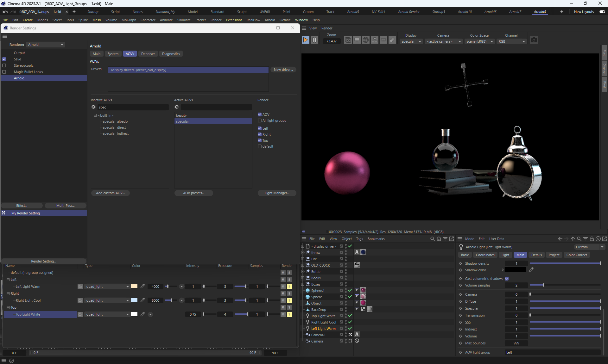
Task: Click the Right Light Cool color swatch
Action: pyautogui.click(x=134, y=300)
